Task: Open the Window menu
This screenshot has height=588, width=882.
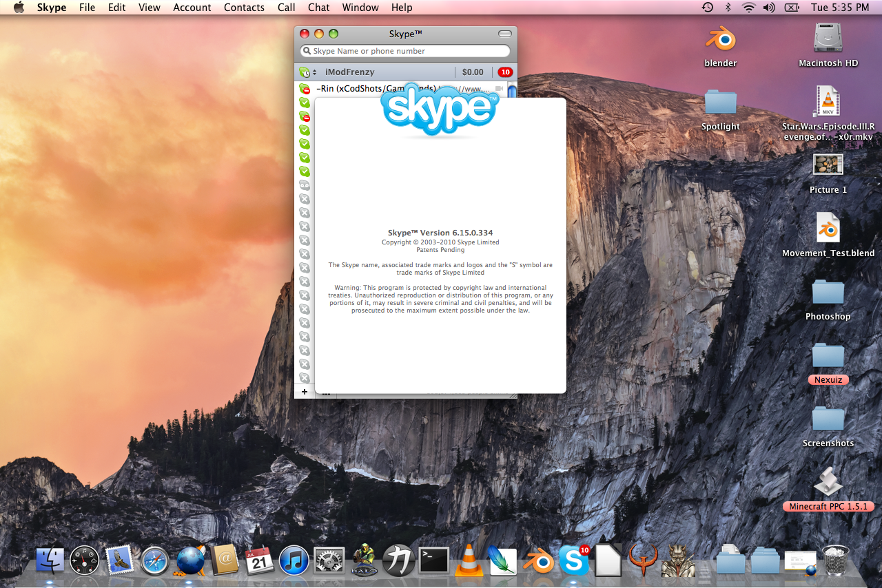Action: click(360, 8)
